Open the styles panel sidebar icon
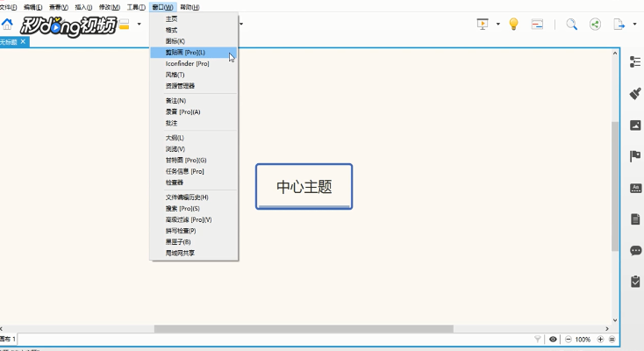The height and width of the screenshot is (351, 644). click(x=635, y=188)
